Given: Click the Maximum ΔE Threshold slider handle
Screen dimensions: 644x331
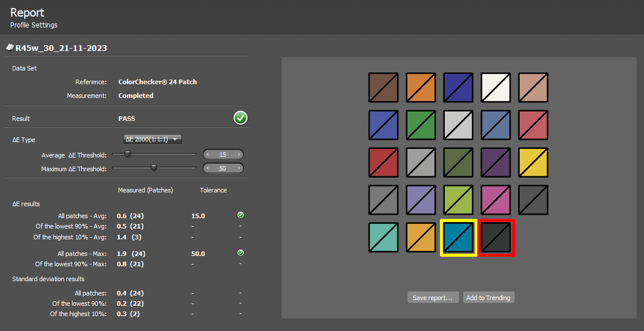Looking at the screenshot, I should pyautogui.click(x=153, y=168).
